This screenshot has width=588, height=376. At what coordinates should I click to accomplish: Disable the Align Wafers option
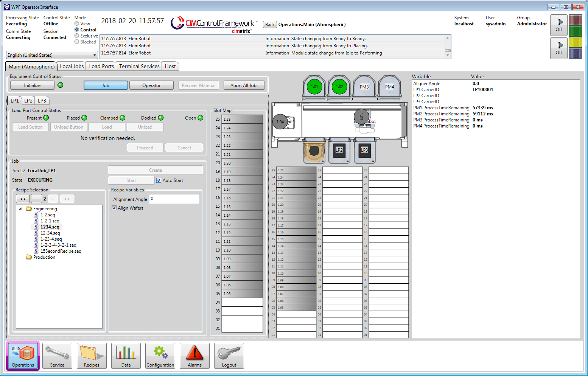[x=114, y=208]
